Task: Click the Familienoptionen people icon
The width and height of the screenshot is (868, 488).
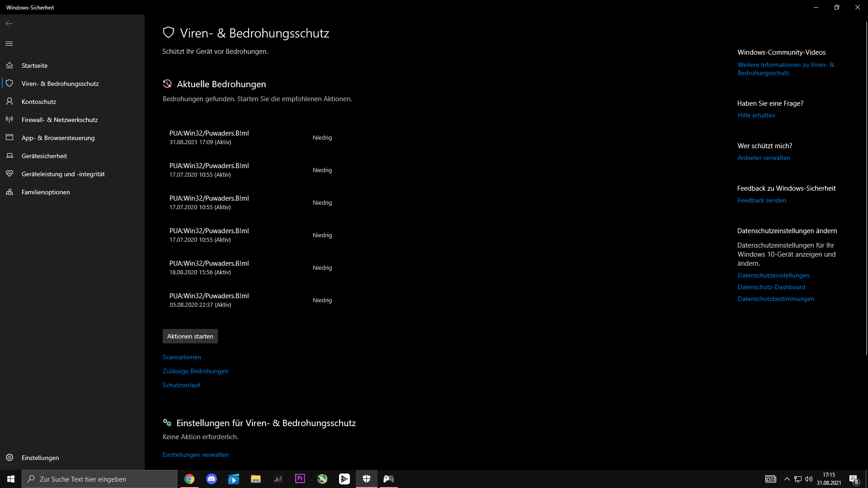Action: (x=9, y=192)
